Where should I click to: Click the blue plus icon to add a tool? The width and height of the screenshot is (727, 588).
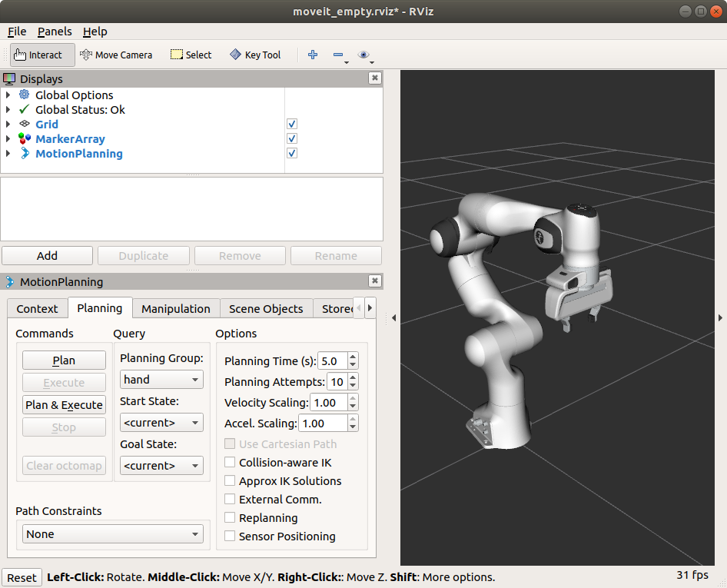coord(312,55)
